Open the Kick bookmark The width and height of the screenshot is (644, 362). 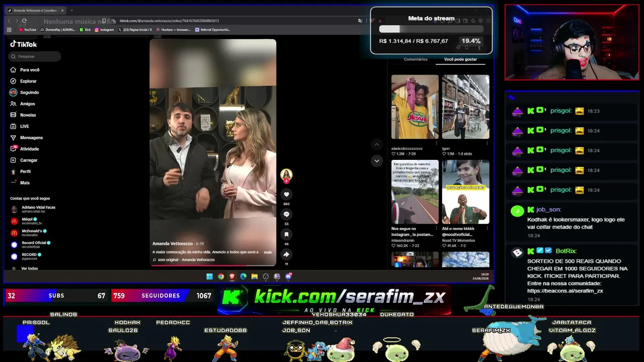point(85,30)
